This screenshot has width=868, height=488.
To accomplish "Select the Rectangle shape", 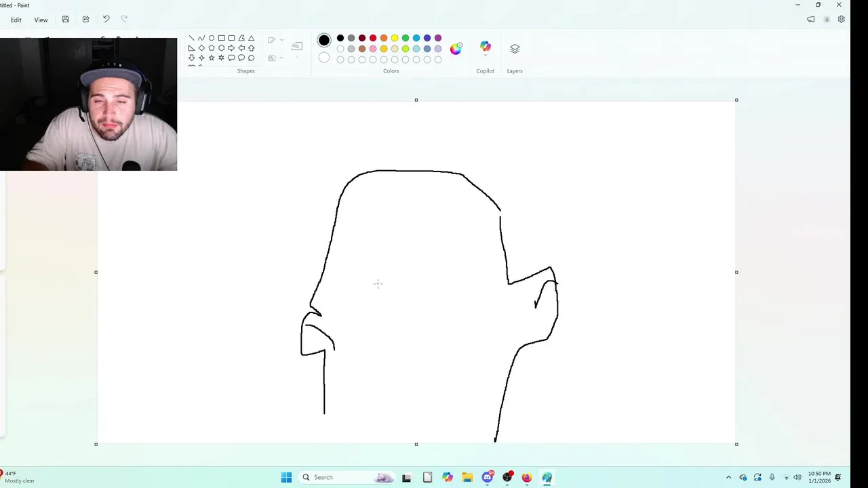I will pos(221,38).
